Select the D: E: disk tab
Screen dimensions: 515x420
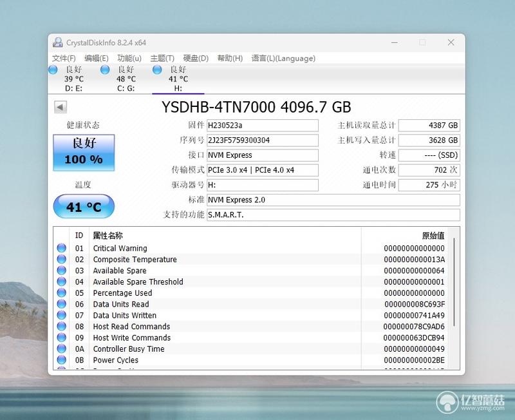click(x=74, y=79)
